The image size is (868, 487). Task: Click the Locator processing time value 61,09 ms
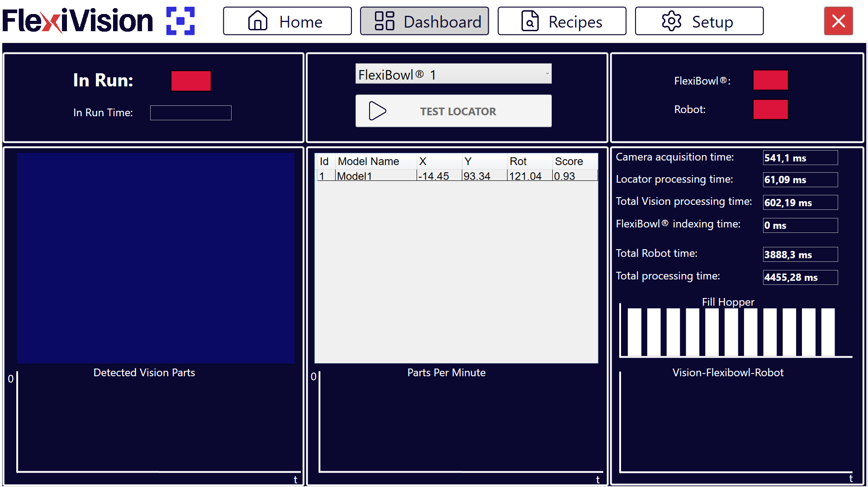(800, 180)
